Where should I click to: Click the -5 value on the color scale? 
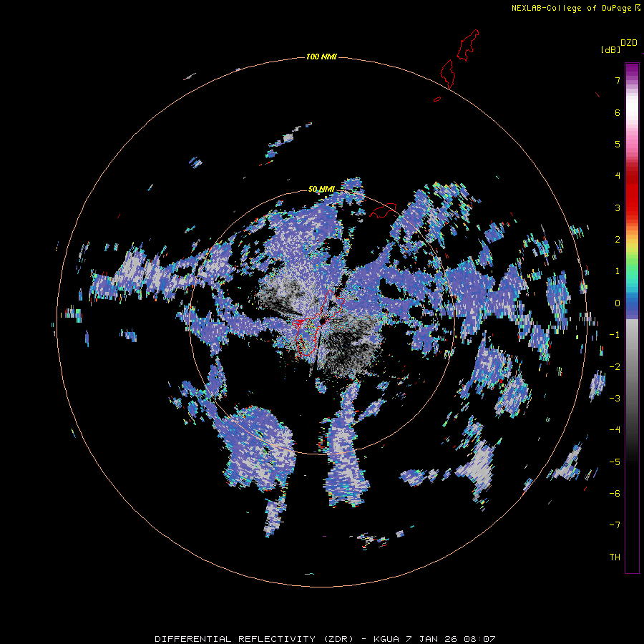click(x=615, y=462)
